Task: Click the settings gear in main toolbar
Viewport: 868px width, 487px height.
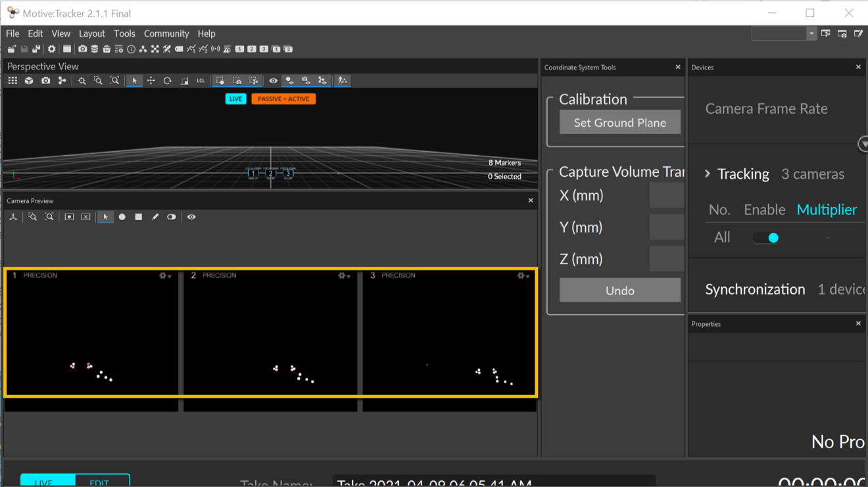Action: [52, 49]
